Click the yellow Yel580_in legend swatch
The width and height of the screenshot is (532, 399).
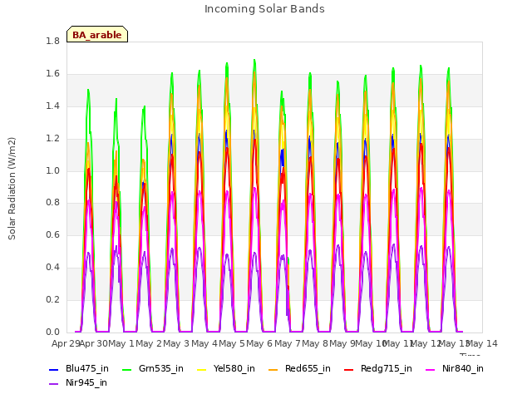click(x=201, y=369)
